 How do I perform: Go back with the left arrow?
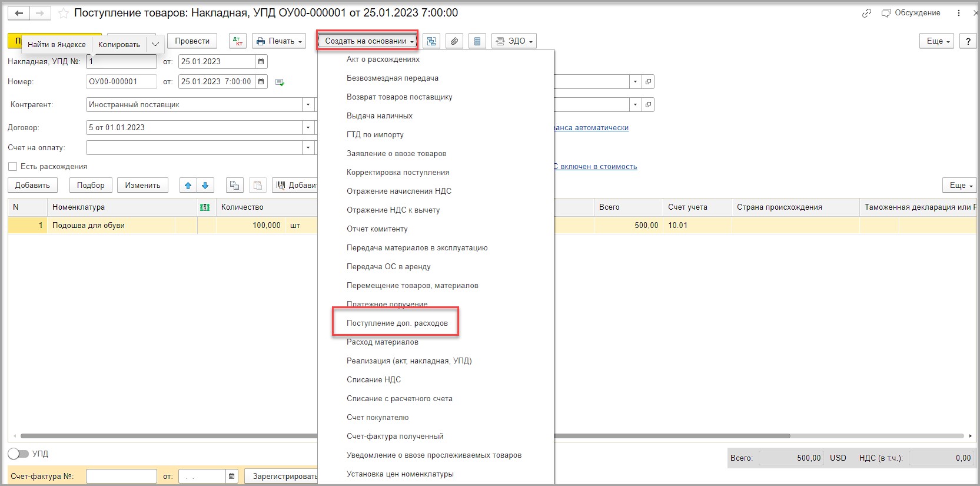[19, 13]
